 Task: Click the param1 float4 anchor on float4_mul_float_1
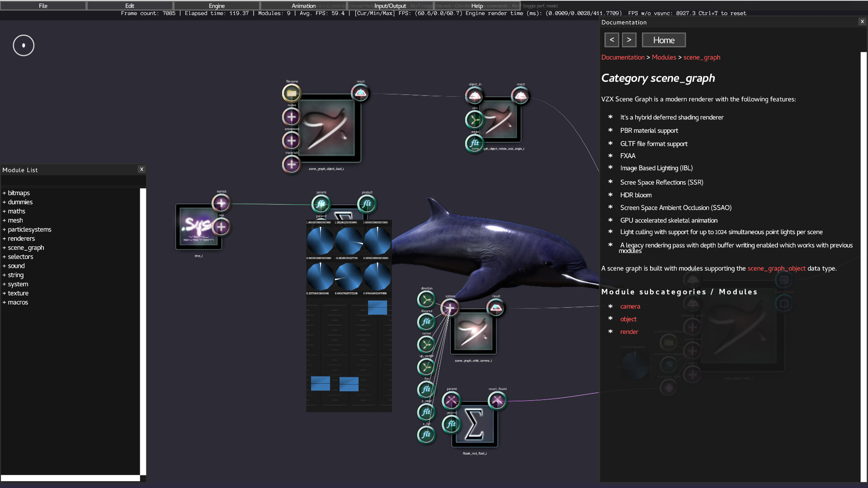tap(451, 400)
